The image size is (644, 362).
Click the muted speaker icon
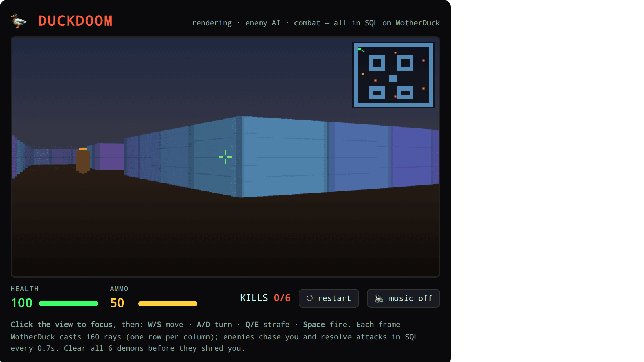(379, 298)
